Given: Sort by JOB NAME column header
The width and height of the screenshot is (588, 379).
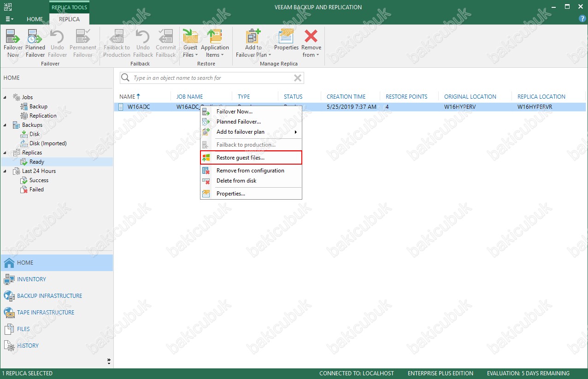Looking at the screenshot, I should [190, 97].
